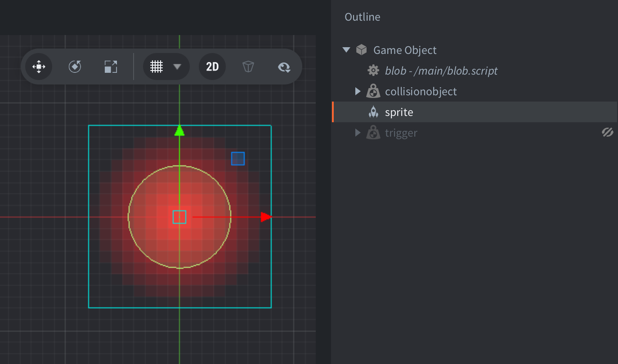Expand the trigger node
This screenshot has height=364, width=618.
coord(358,133)
